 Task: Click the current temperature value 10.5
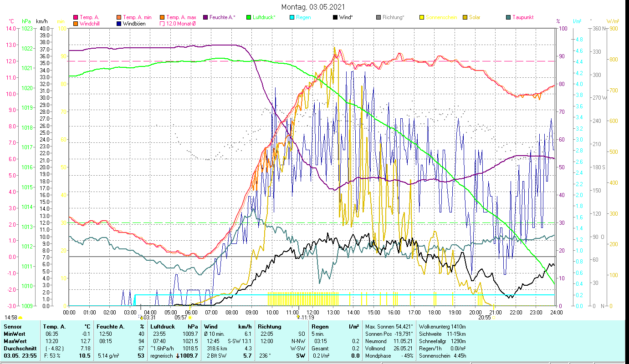click(x=85, y=356)
